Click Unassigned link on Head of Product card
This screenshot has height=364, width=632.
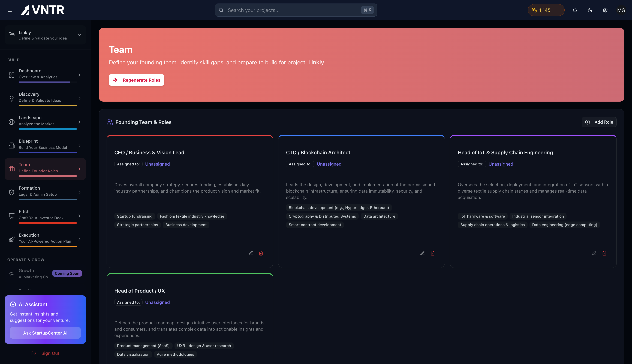tap(157, 302)
